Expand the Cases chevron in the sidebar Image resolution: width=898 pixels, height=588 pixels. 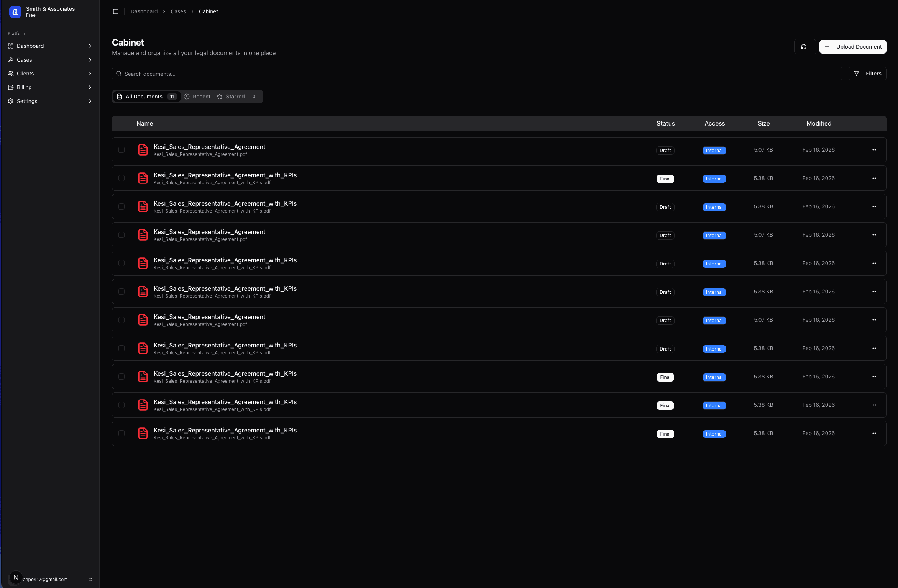tap(90, 60)
